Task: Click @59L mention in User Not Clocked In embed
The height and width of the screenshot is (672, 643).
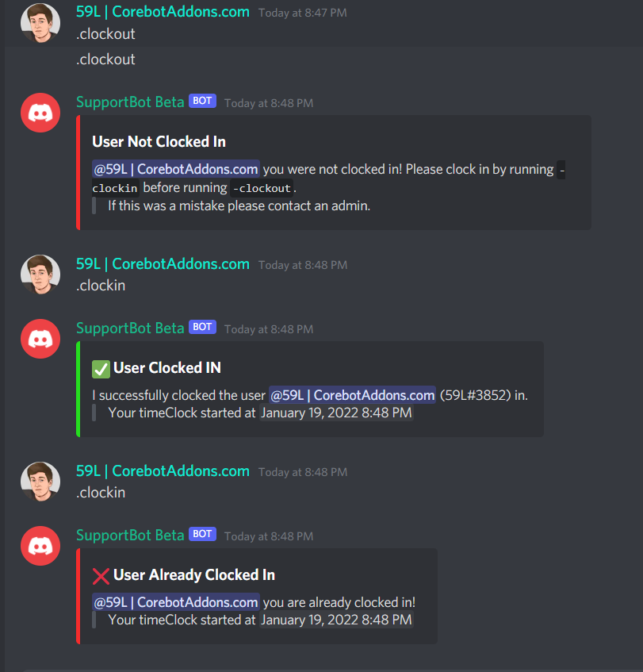Action: (176, 169)
